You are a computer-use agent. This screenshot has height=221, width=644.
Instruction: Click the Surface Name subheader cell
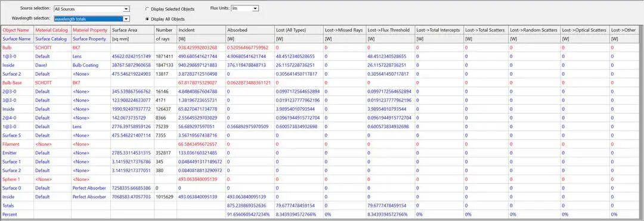[17, 39]
